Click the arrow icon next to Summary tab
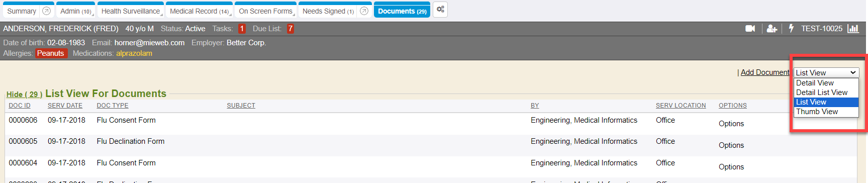868x183 pixels. coord(47,11)
